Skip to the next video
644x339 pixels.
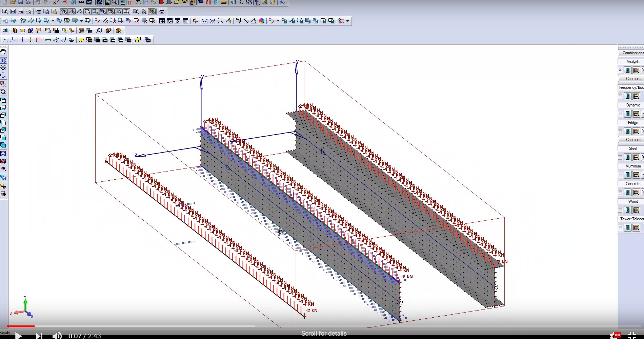pos(39,336)
